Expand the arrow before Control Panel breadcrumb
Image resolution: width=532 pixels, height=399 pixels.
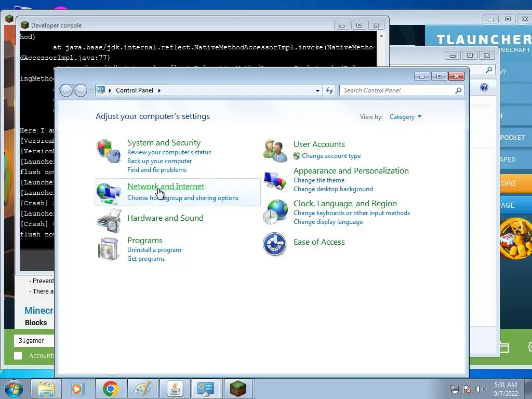coord(110,90)
